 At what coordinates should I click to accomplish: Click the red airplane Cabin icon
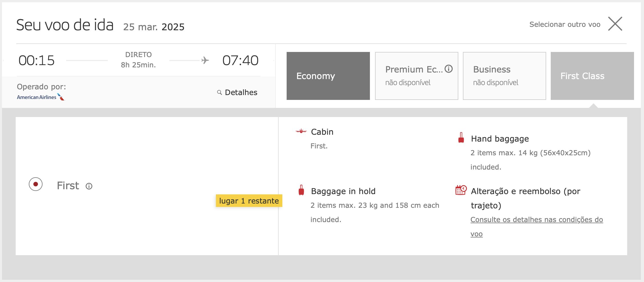(301, 131)
